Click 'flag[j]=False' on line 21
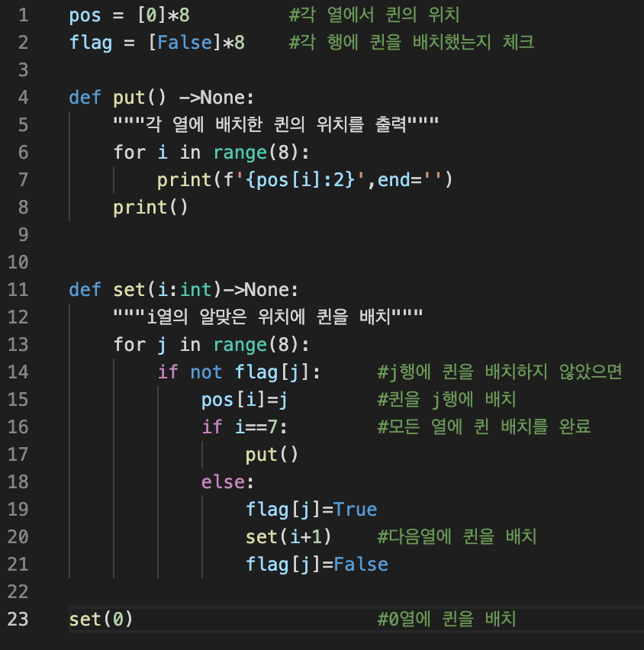The height and width of the screenshot is (650, 644). [x=317, y=565]
